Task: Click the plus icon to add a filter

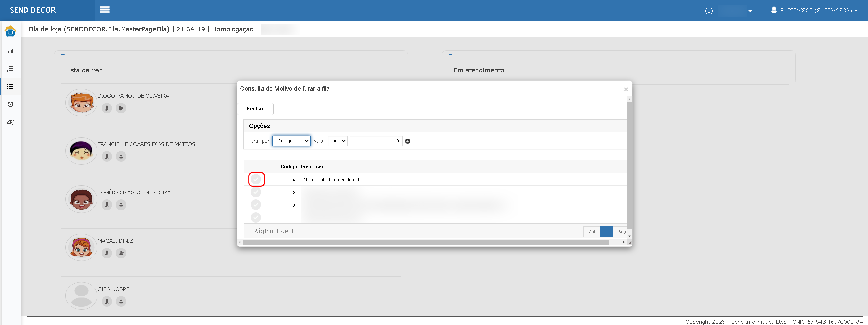Action: 408,141
